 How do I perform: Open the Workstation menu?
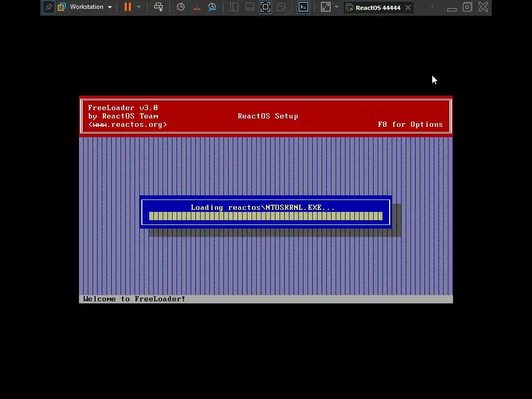click(x=90, y=7)
